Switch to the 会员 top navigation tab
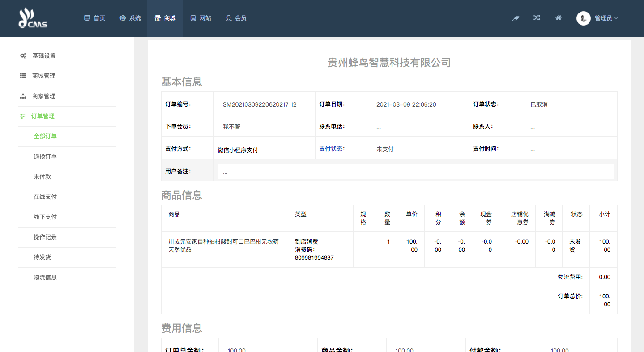644x352 pixels. (236, 18)
